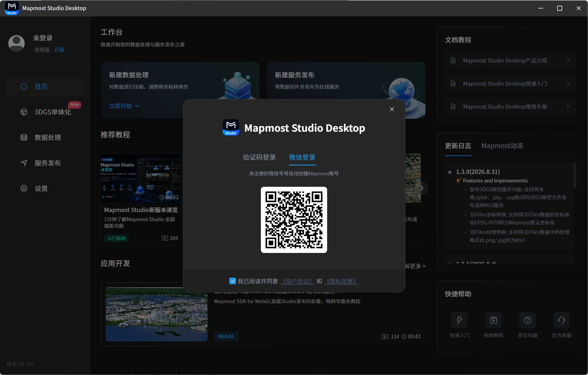
Task: Open 设置 gear icon
Action: coord(24,188)
